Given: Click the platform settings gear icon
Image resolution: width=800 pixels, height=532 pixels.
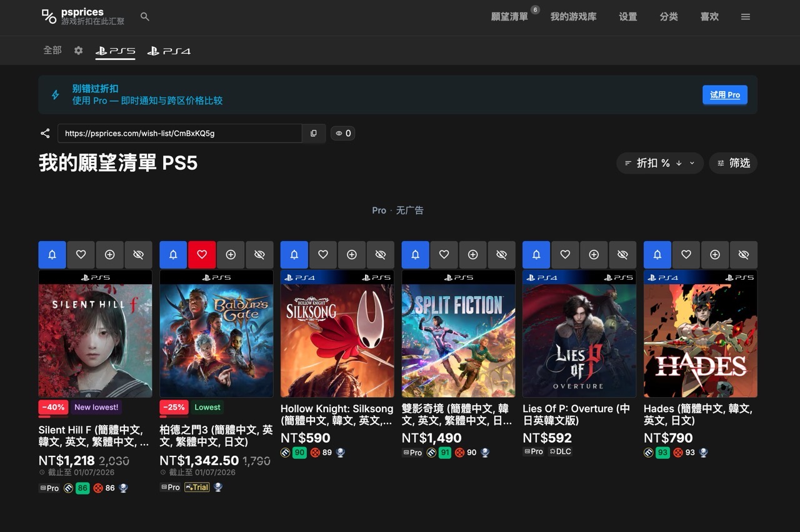Looking at the screenshot, I should coord(78,51).
